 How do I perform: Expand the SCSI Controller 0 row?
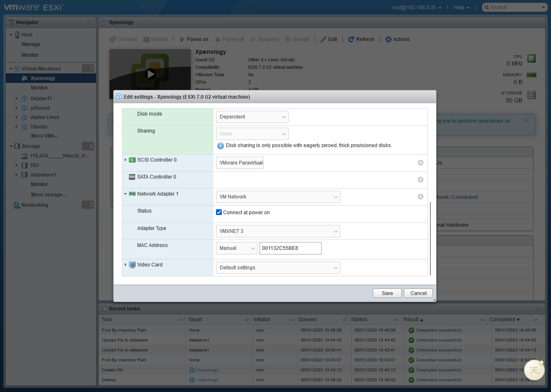pos(126,160)
